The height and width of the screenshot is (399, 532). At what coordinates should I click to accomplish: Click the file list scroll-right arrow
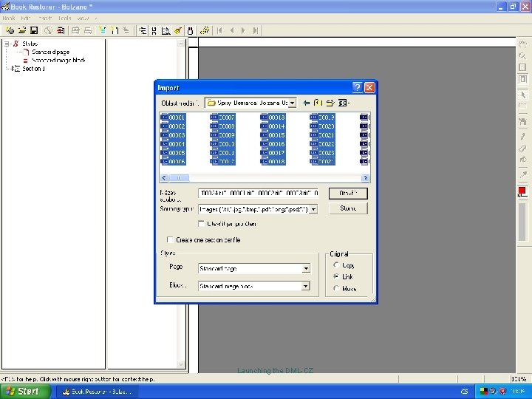click(366, 178)
